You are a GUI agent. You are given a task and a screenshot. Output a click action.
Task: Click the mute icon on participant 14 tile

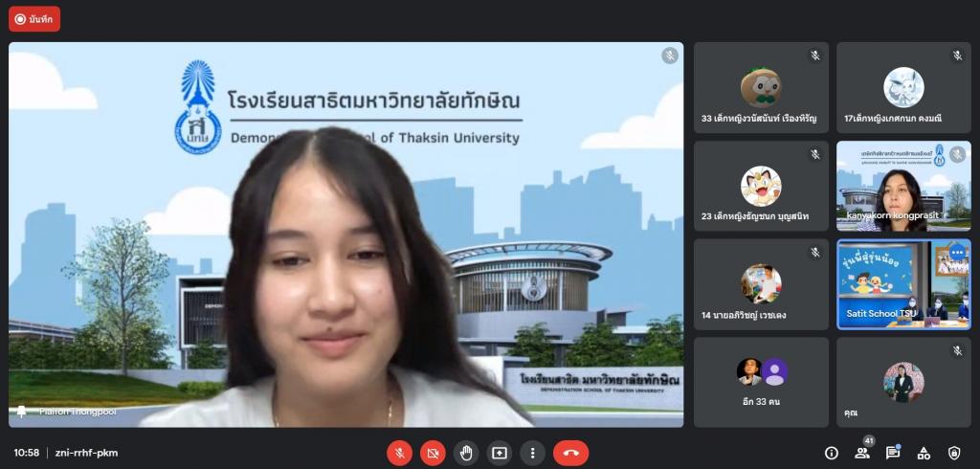click(x=815, y=252)
